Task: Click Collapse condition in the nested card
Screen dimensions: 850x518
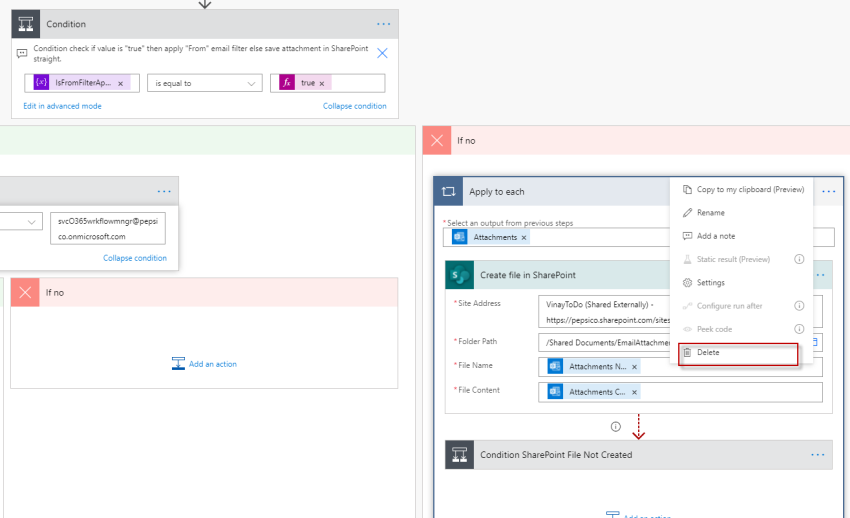Action: pyautogui.click(x=135, y=258)
